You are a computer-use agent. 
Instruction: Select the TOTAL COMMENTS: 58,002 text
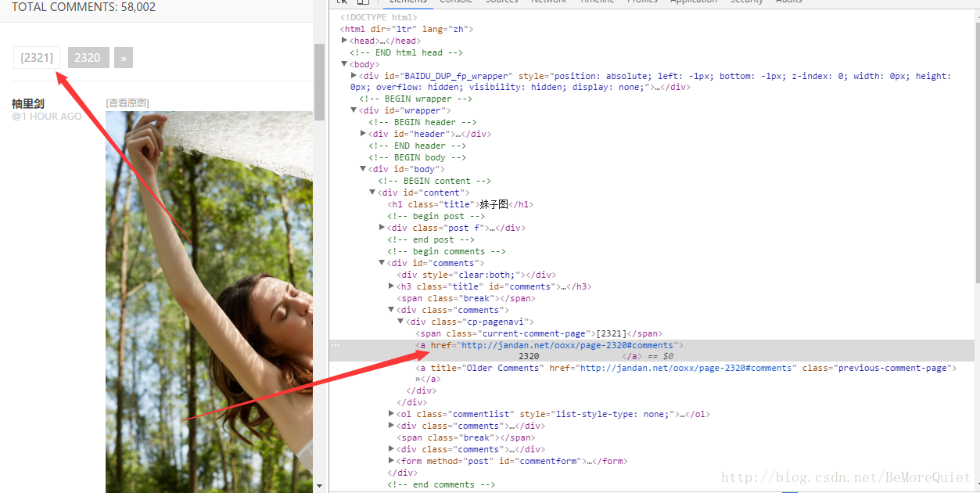[x=84, y=7]
